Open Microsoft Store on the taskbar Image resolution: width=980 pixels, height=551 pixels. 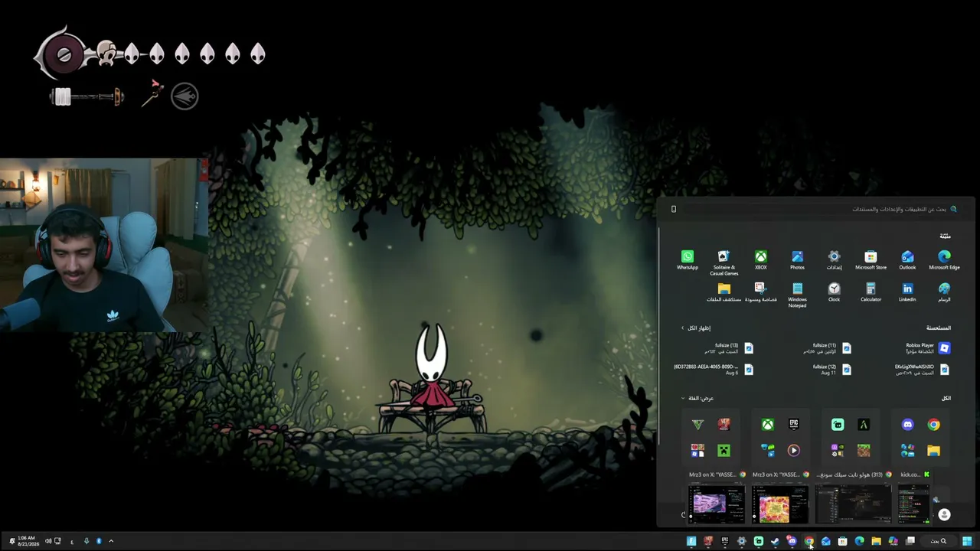pos(842,542)
